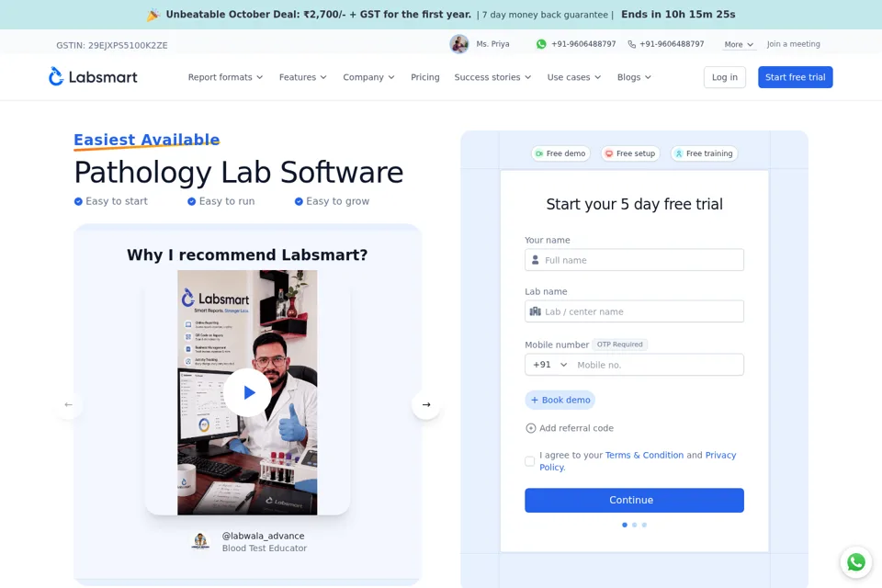Screen dimensions: 882x588
Task: Click the phone number beside the handset icon
Action: 672,44
